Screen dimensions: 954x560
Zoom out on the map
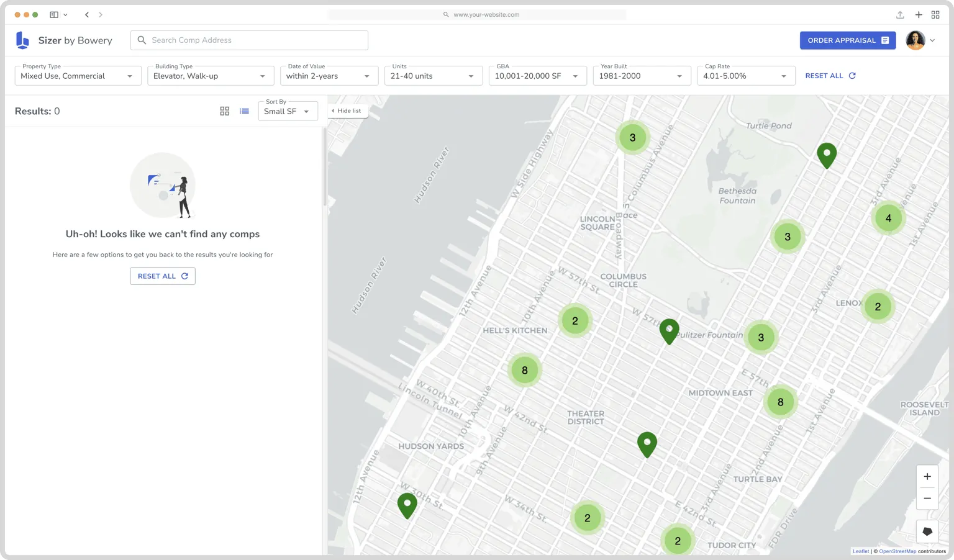[927, 499]
